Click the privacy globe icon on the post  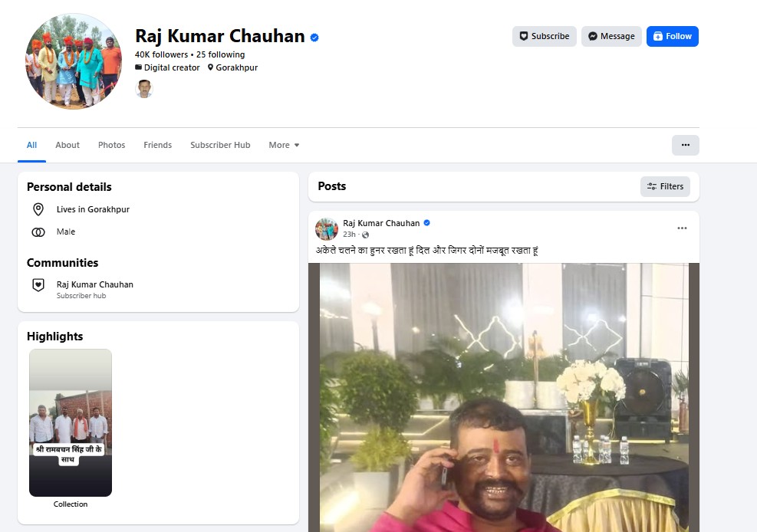tap(365, 235)
